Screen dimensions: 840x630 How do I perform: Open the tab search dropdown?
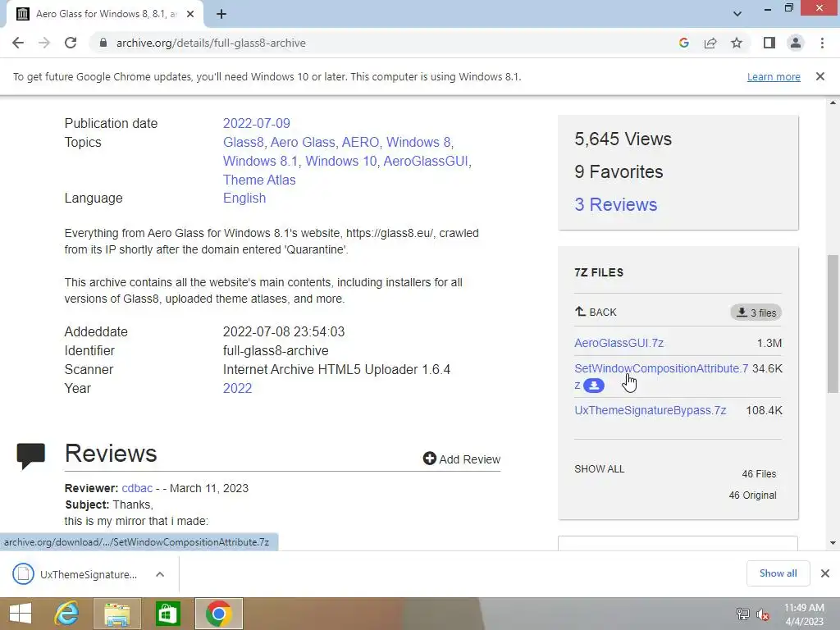[737, 14]
